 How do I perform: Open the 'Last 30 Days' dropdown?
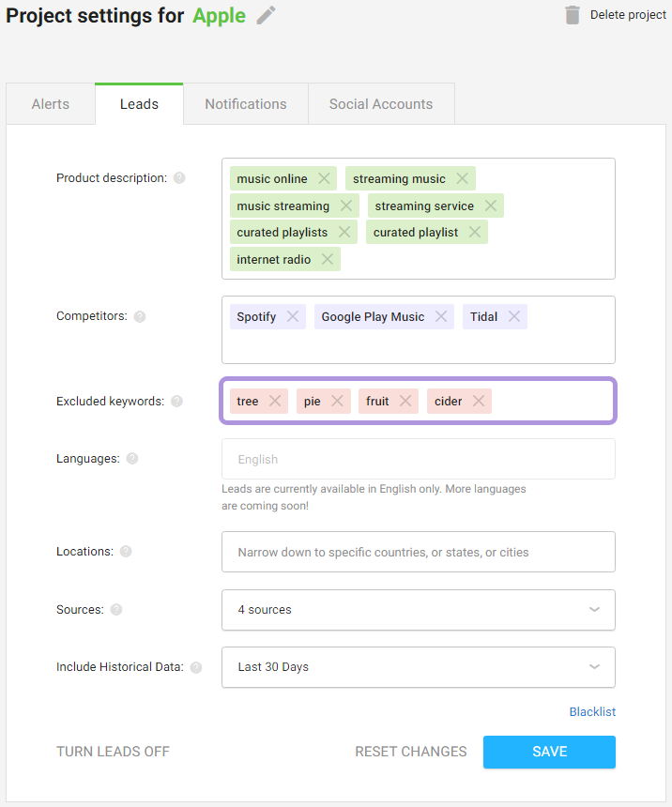click(419, 667)
